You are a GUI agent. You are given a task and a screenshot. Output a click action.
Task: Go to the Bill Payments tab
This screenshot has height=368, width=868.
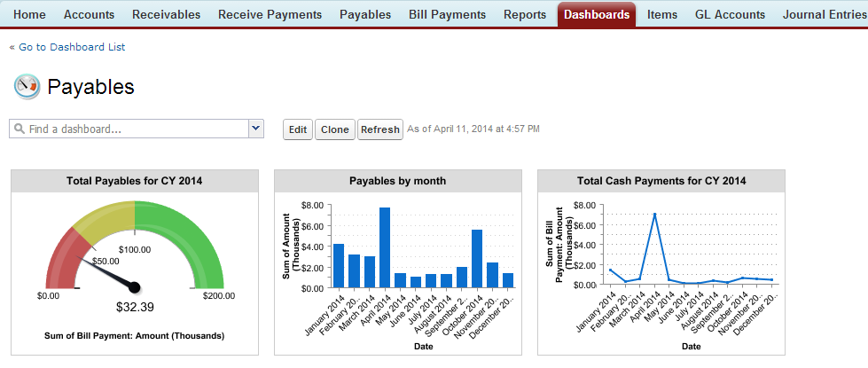click(x=447, y=14)
